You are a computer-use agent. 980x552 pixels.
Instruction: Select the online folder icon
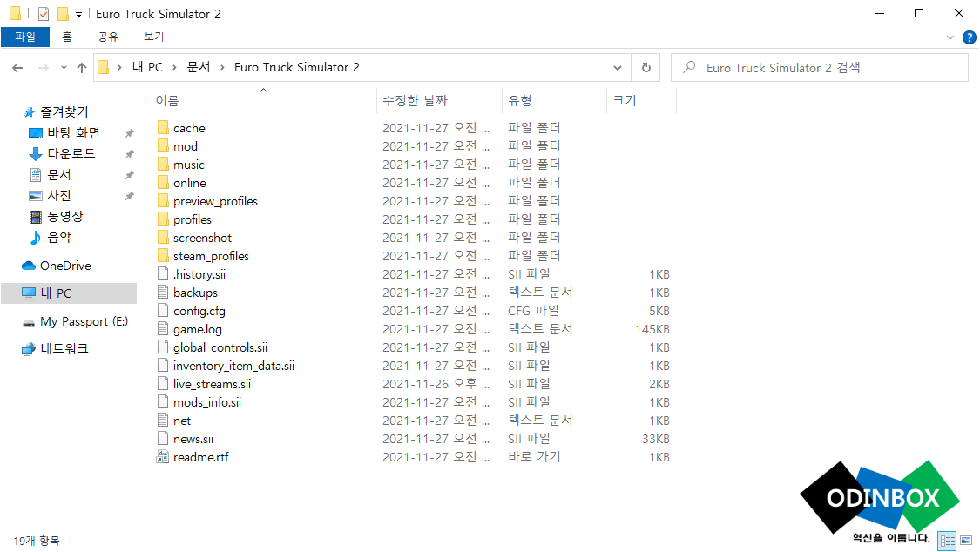point(163,182)
